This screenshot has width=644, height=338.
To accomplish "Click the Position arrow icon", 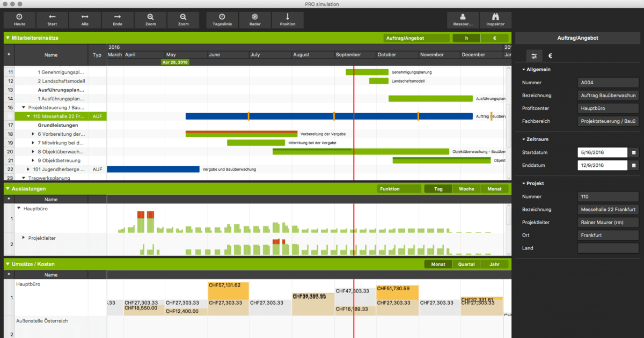I will pos(288,20).
